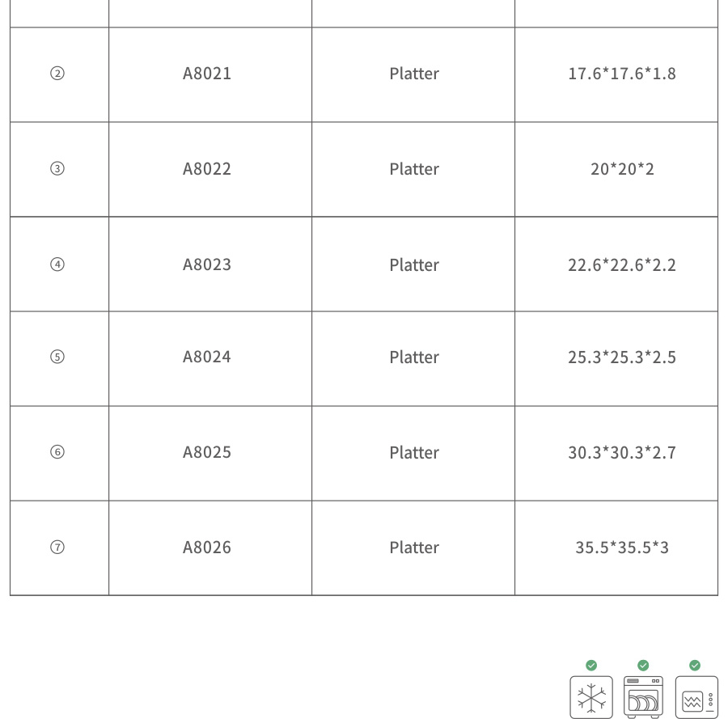Click the green checkmark above the dishwasher icon
Image resolution: width=728 pixels, height=719 pixels.
coord(643,665)
